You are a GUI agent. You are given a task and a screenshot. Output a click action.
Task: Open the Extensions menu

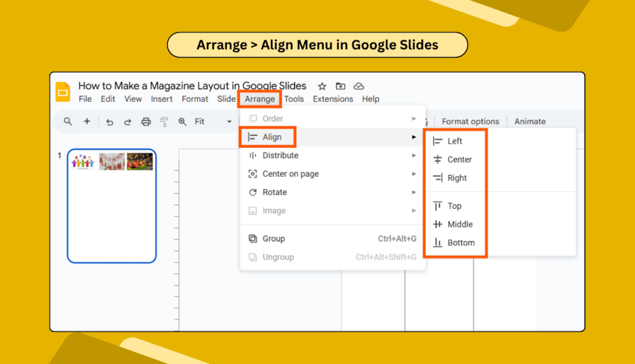[x=333, y=99]
